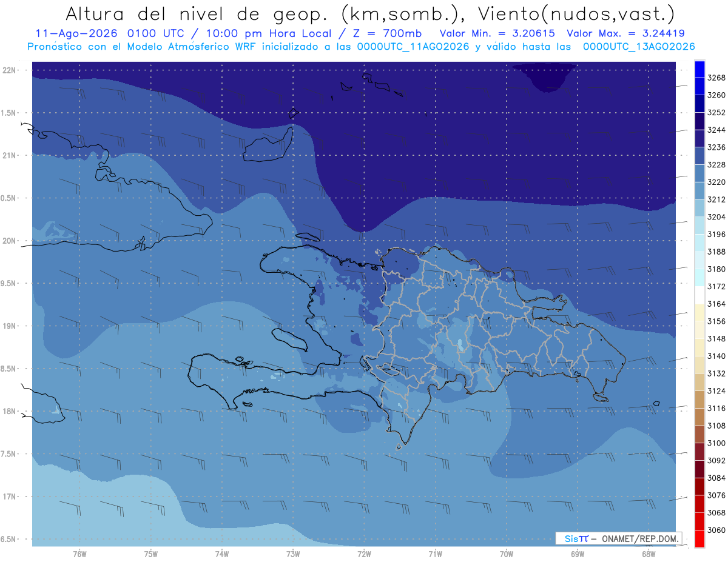Pick the colorbar swatch between 3220 and 3212
Screen dimensions: 728x562
pyautogui.click(x=699, y=191)
